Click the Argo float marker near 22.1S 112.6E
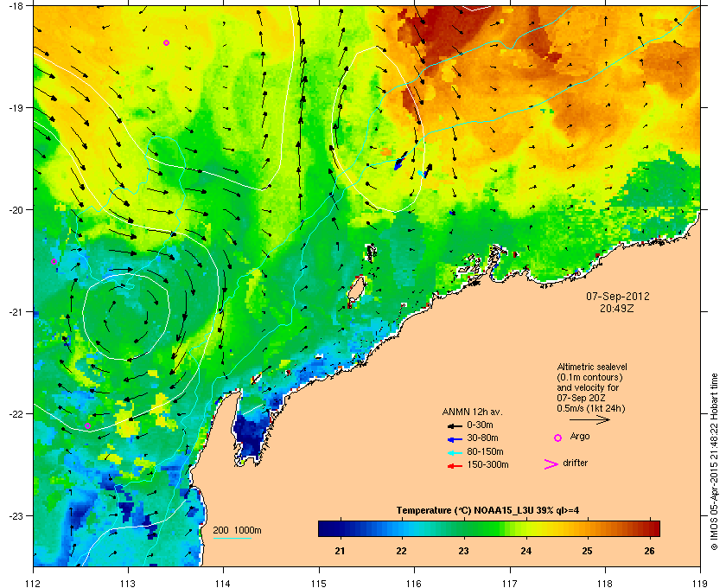 87,425
